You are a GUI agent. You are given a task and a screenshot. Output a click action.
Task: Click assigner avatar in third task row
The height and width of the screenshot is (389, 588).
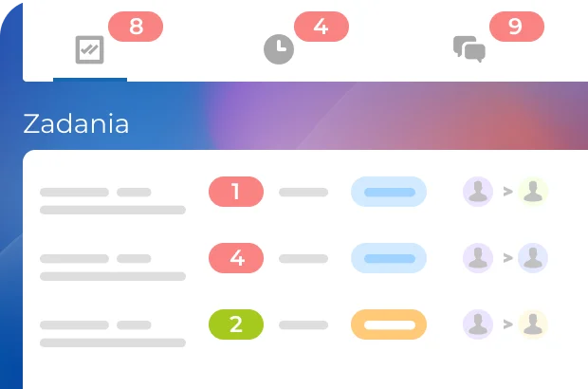pos(479,324)
